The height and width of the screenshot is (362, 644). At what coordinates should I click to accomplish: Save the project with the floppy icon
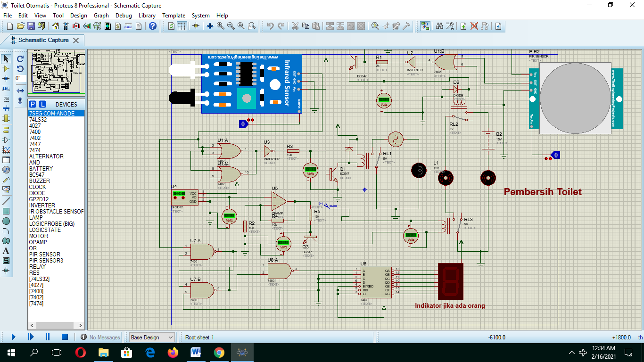[x=31, y=26]
